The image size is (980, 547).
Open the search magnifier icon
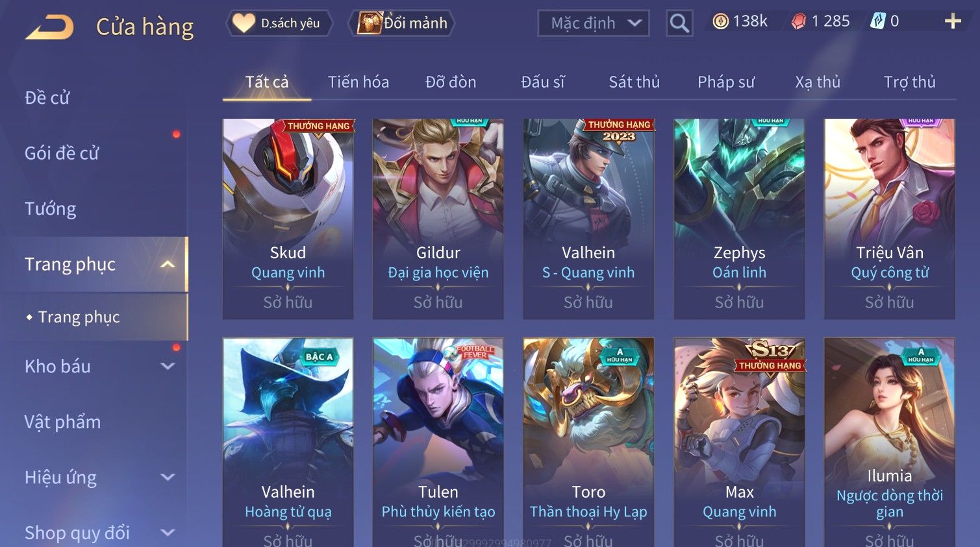coord(679,23)
